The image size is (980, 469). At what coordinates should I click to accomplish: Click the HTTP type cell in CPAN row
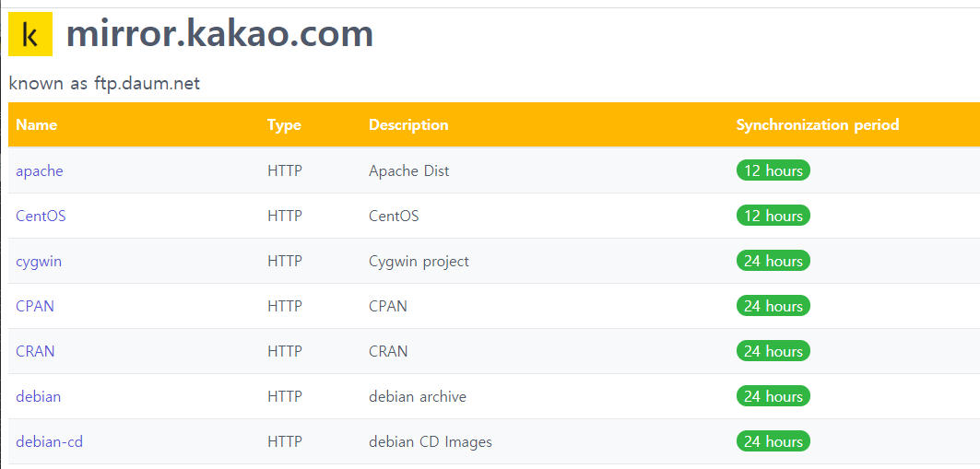285,306
